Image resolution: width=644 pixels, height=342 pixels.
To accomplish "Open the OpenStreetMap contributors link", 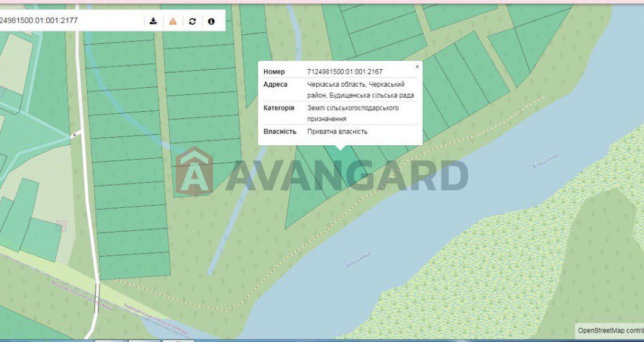I will [x=610, y=330].
